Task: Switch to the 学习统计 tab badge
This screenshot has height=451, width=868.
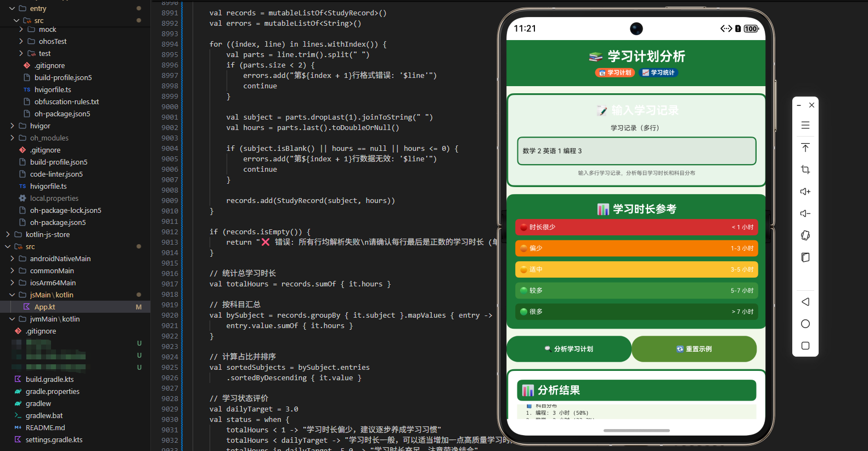Action: [x=658, y=72]
